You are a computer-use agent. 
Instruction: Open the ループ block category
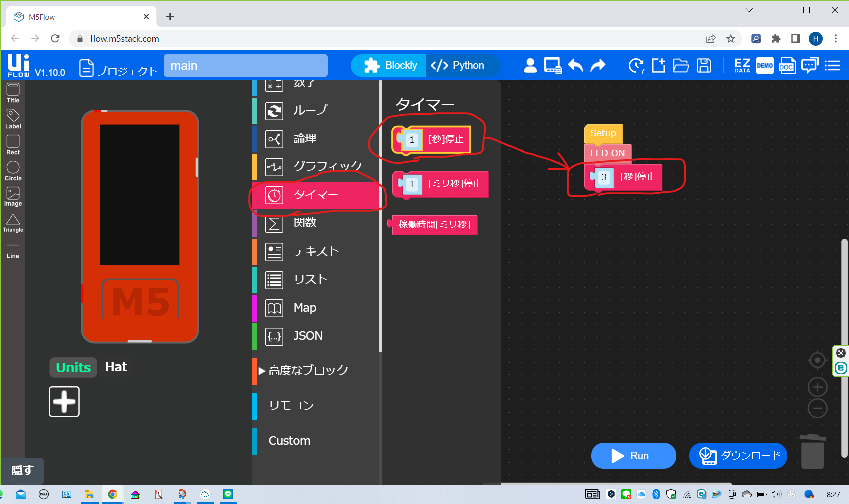(x=315, y=110)
